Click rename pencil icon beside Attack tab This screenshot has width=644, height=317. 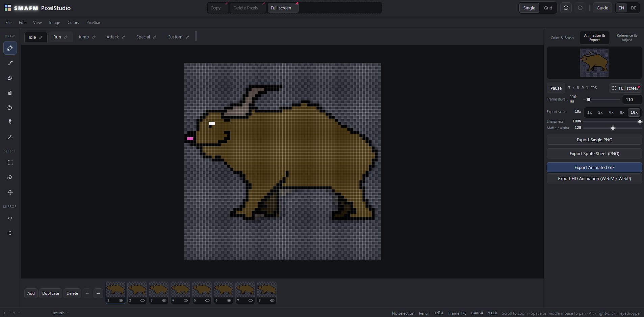pos(124,37)
